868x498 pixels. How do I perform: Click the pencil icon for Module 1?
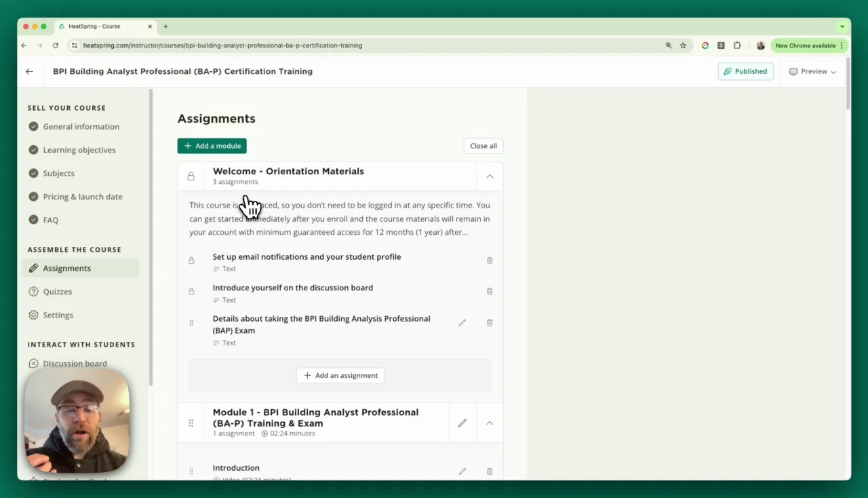(x=462, y=423)
